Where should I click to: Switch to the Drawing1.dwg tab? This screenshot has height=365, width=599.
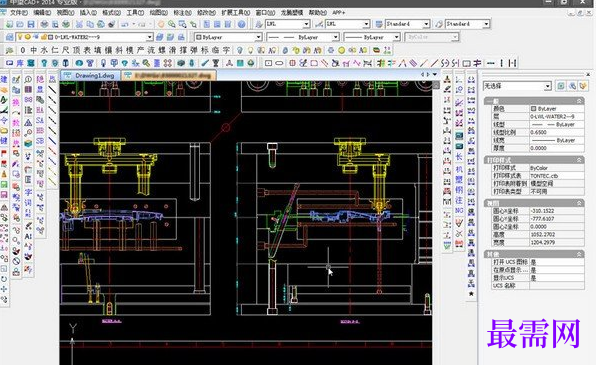pos(91,75)
